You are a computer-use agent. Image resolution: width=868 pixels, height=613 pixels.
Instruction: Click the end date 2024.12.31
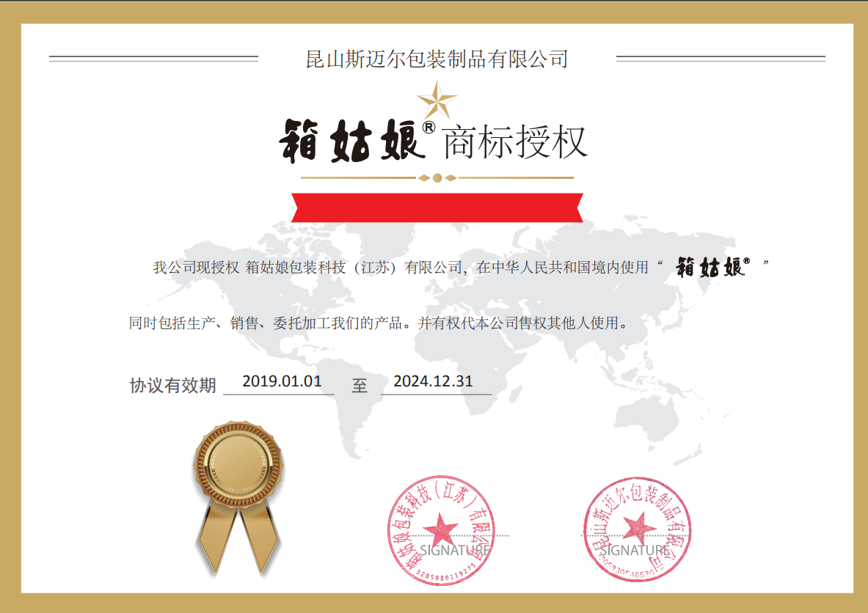click(433, 381)
